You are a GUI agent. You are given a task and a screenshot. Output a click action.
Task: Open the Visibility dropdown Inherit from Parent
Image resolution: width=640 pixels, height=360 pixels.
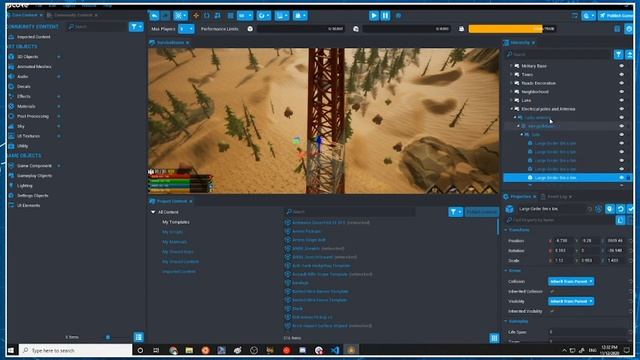(x=571, y=301)
